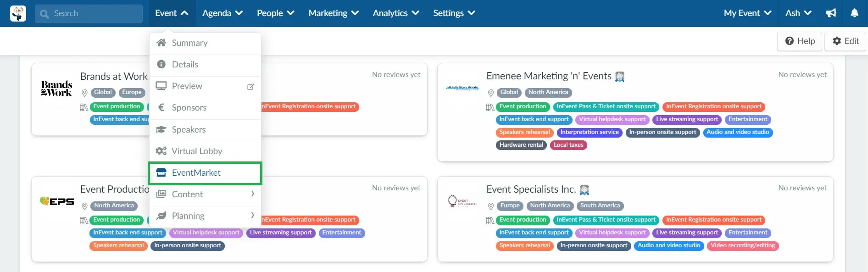Click the Speakers graduation cap icon
The height and width of the screenshot is (272, 868).
point(161,129)
